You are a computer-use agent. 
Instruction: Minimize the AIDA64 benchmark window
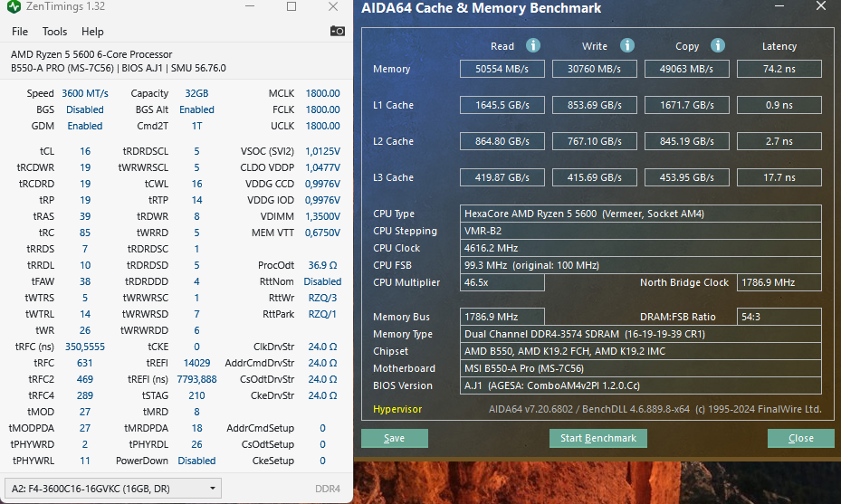[x=779, y=6]
